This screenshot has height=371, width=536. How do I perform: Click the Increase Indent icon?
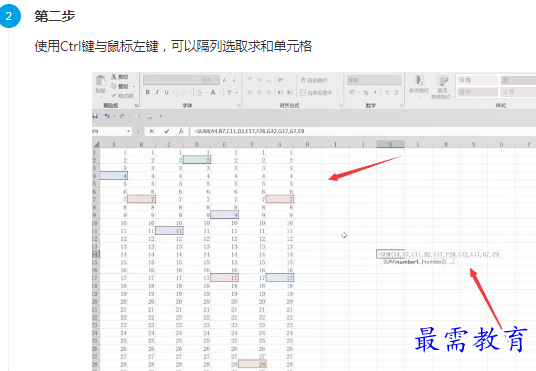pyautogui.click(x=290, y=92)
